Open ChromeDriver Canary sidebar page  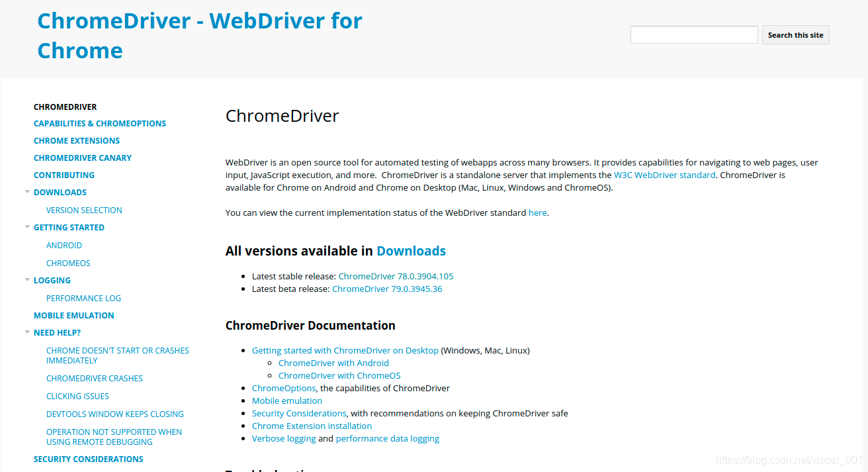[x=83, y=158]
